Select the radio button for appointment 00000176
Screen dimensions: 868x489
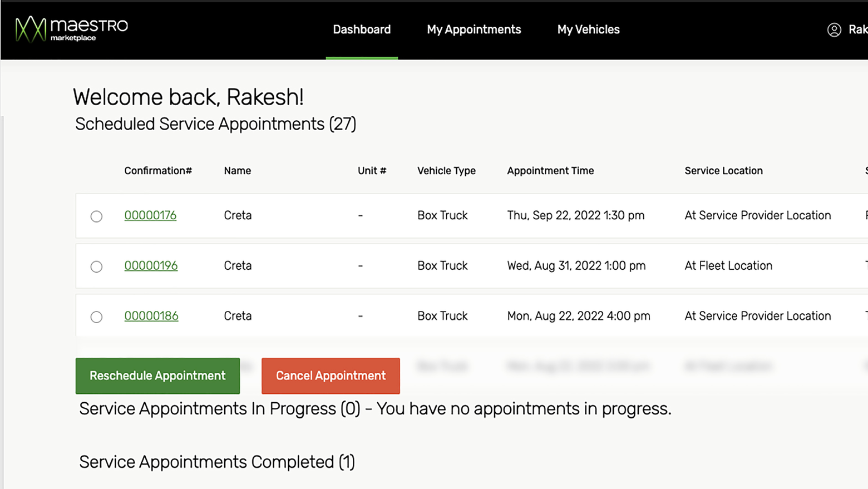pos(96,216)
